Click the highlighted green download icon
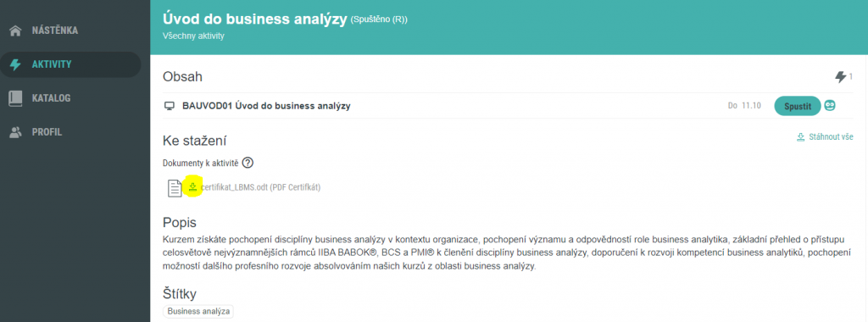The image size is (868, 322). point(192,187)
